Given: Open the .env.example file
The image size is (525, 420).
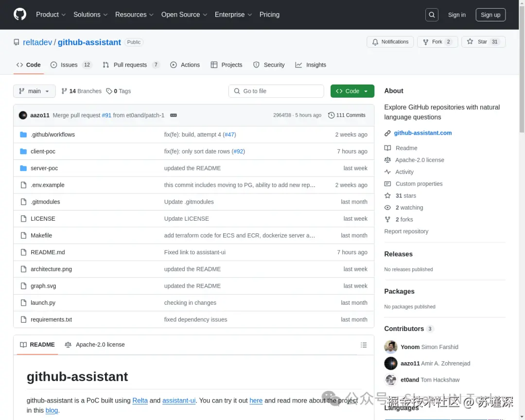Looking at the screenshot, I should 47,185.
